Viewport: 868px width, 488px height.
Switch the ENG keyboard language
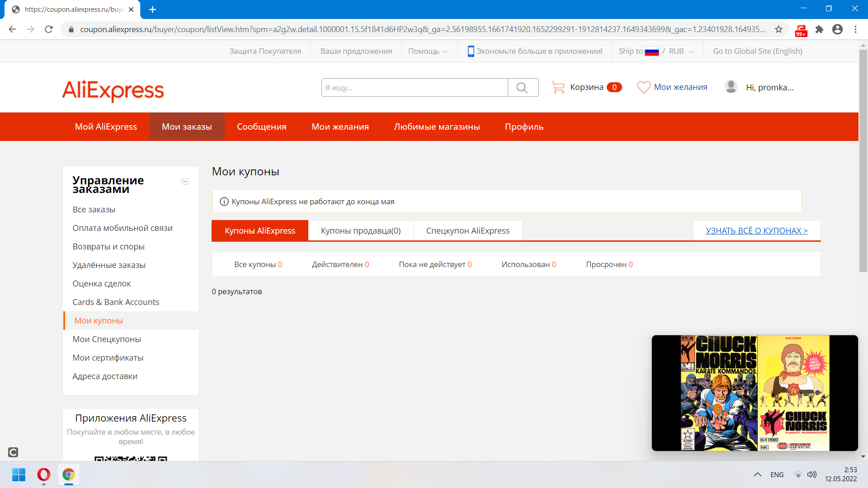[x=777, y=474]
